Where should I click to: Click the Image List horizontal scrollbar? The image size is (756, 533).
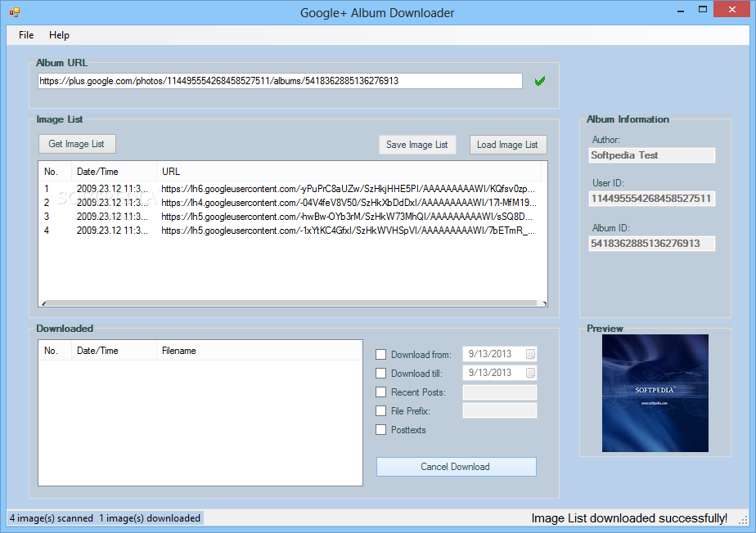point(293,303)
